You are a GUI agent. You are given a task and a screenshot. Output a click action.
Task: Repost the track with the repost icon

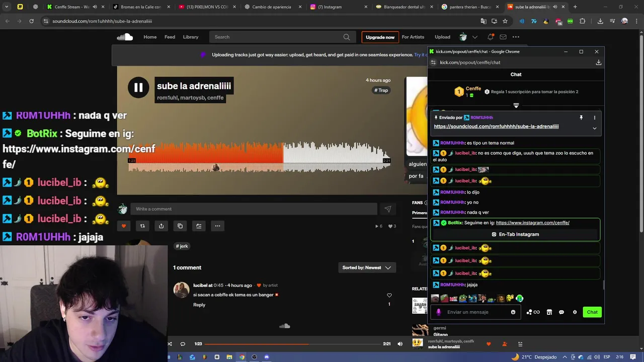pos(142,226)
